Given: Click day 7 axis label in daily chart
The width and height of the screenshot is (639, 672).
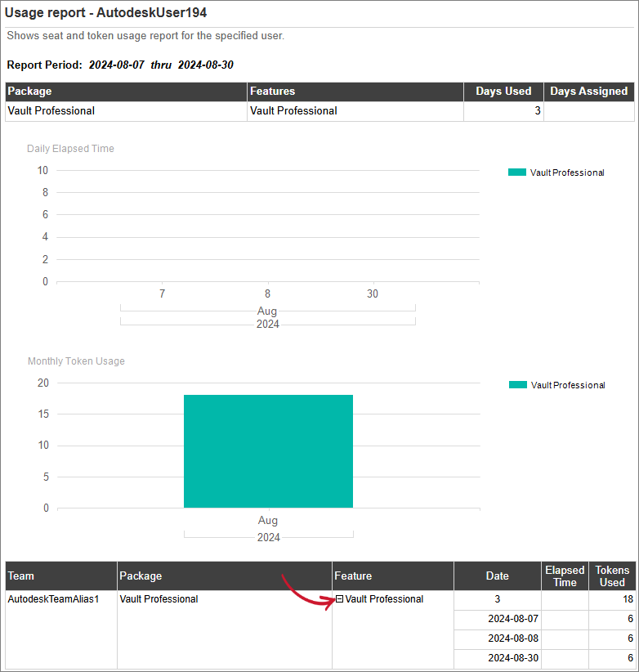Looking at the screenshot, I should tap(162, 293).
